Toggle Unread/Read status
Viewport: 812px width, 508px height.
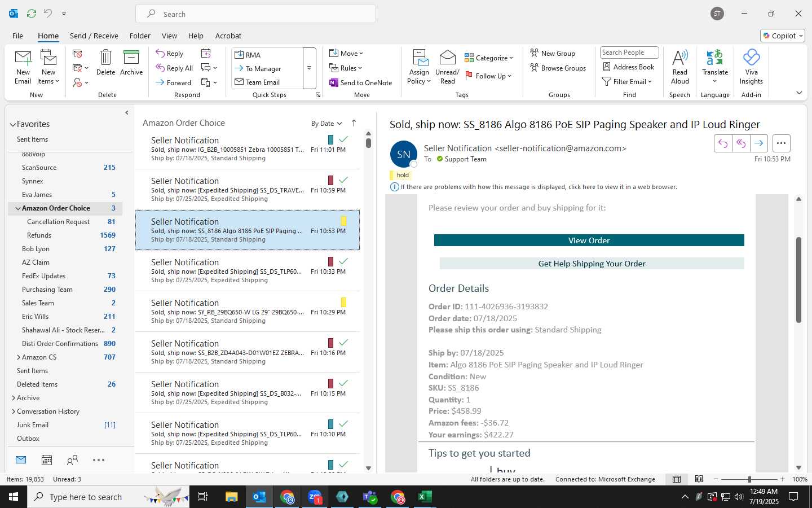pyautogui.click(x=447, y=67)
